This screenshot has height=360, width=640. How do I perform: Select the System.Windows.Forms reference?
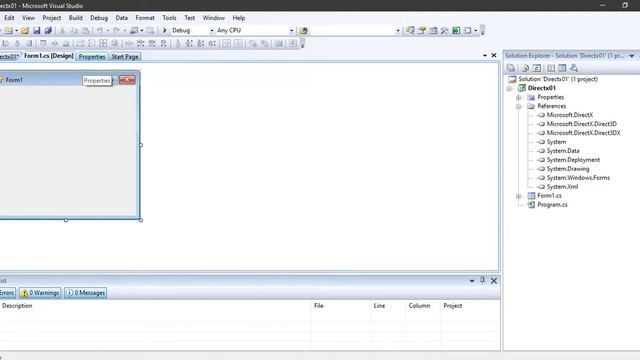(x=578, y=178)
